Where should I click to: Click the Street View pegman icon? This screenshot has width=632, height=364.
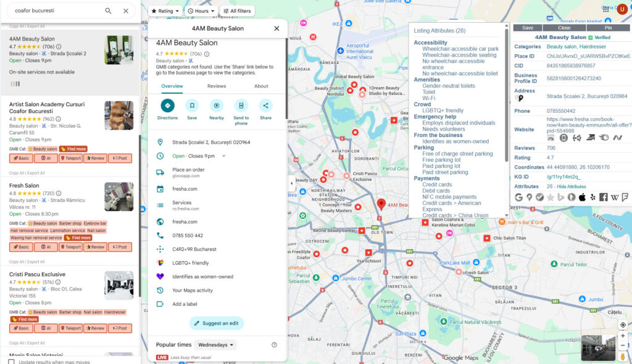click(623, 356)
